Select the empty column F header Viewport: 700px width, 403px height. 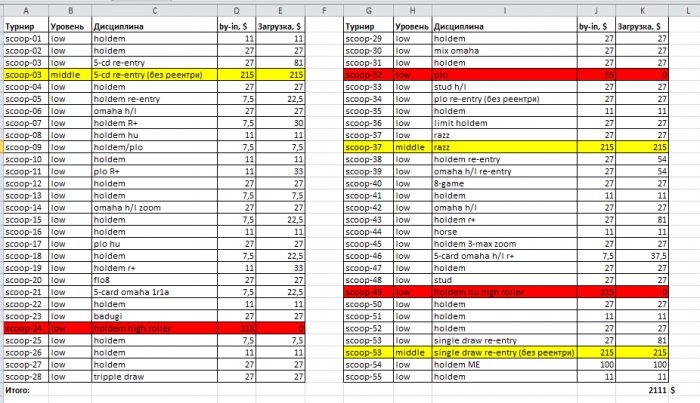[x=324, y=11]
